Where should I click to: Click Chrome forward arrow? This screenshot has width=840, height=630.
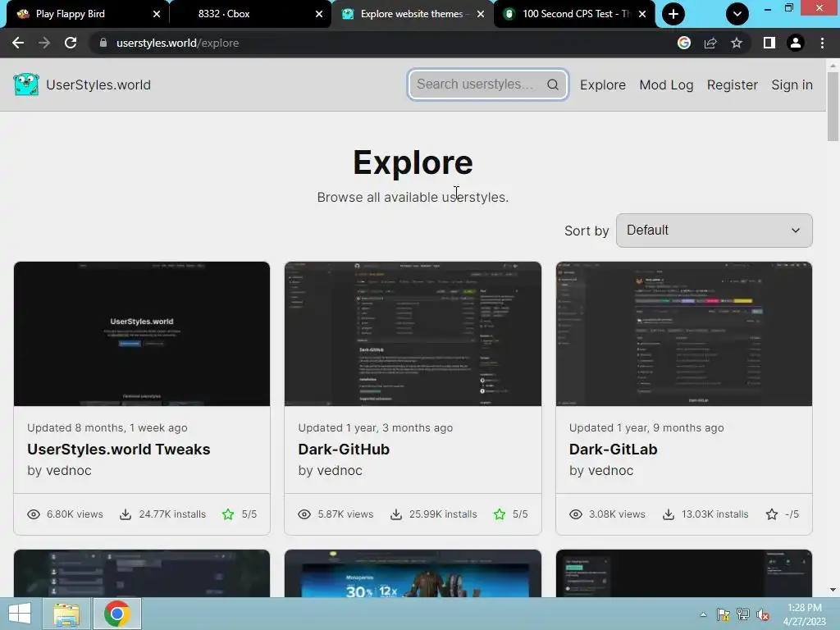(44, 43)
